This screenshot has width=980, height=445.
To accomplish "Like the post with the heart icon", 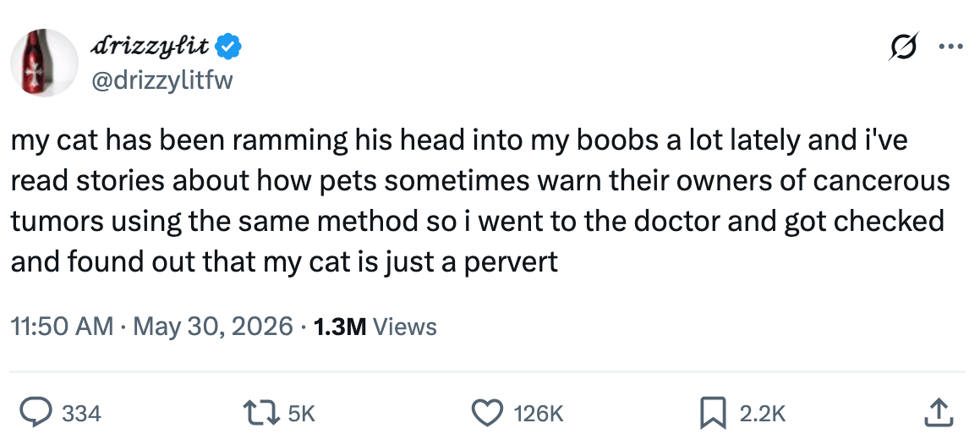I will pyautogui.click(x=486, y=413).
